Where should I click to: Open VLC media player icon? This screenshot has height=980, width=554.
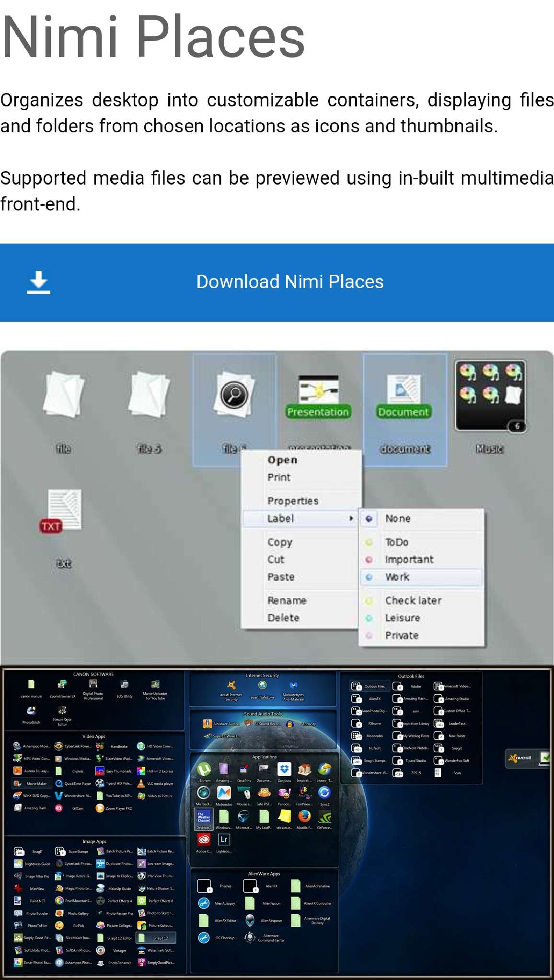(155, 783)
